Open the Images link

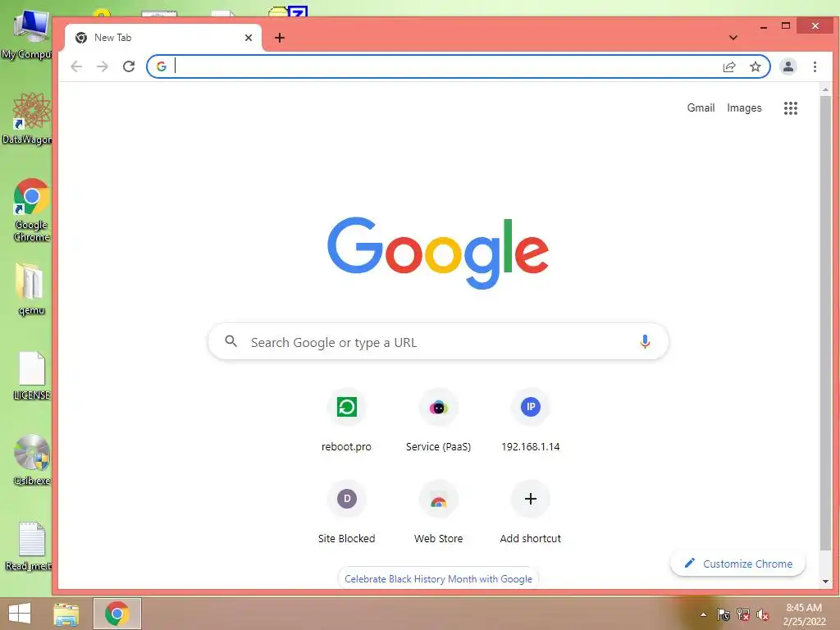pyautogui.click(x=744, y=107)
